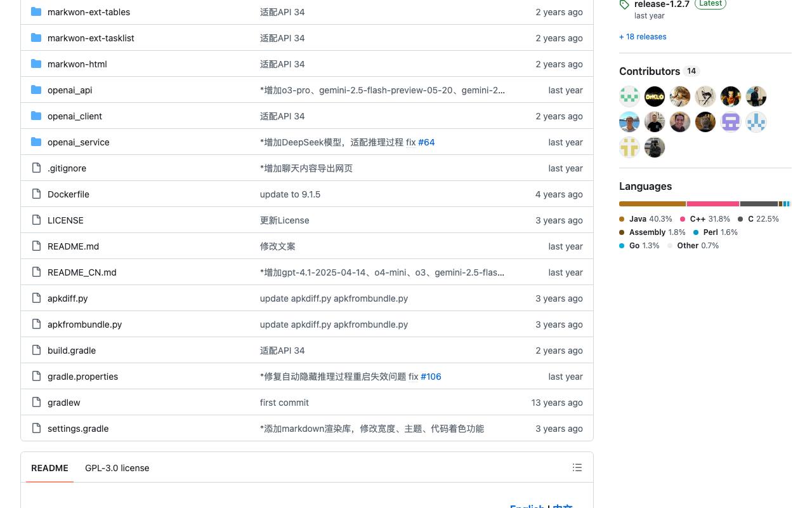The height and width of the screenshot is (508, 812).
Task: Open the apkdiff.py file
Action: 68,298
